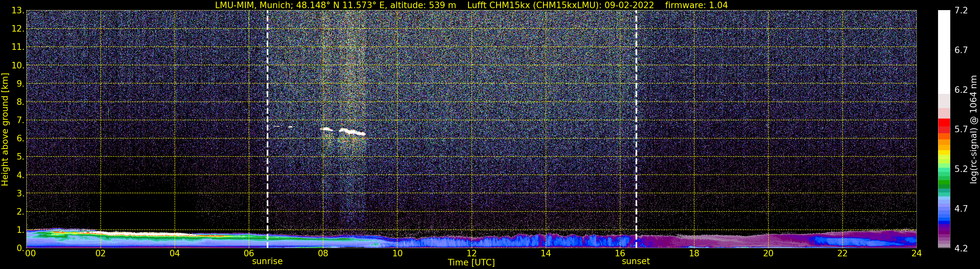Click the 'Height above ground [km]' label

[x=5, y=129]
